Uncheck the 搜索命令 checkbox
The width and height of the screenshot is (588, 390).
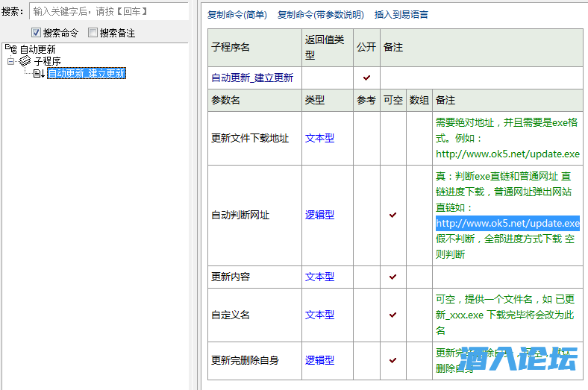[37, 33]
